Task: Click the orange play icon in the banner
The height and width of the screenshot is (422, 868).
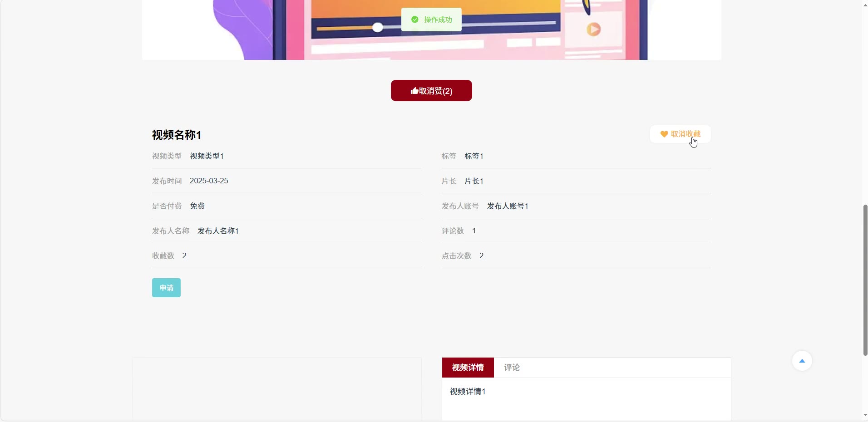Action: tap(593, 29)
